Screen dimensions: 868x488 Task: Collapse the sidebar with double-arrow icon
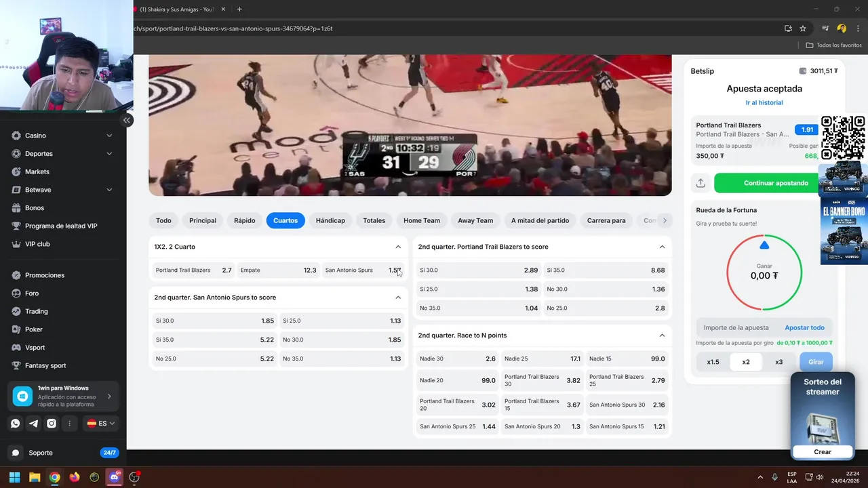(126, 120)
